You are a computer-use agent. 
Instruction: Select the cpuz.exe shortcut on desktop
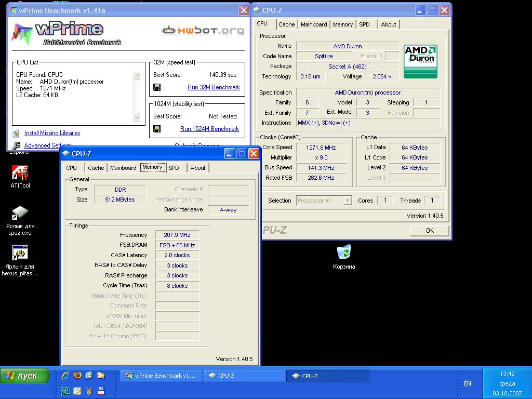[20, 220]
